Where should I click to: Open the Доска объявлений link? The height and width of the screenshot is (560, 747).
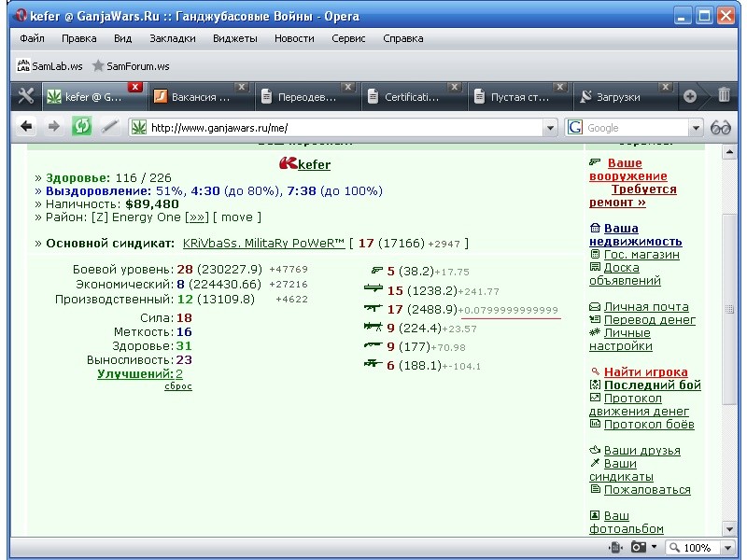pyautogui.click(x=625, y=273)
